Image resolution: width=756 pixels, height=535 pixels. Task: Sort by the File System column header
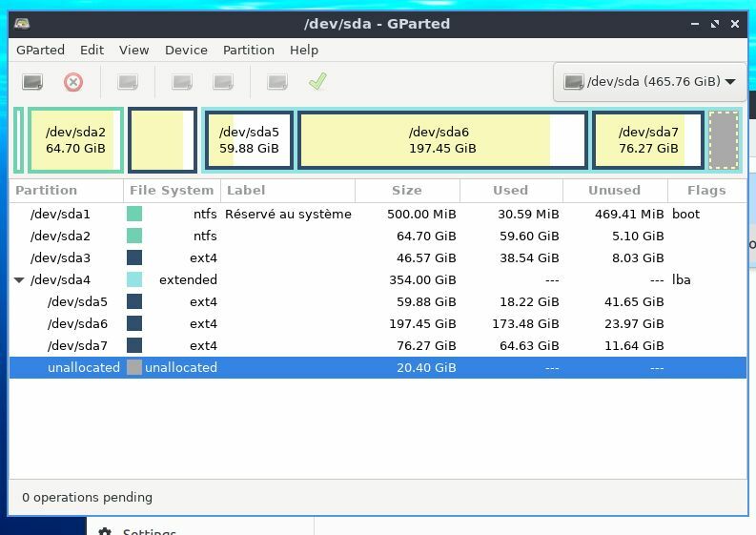coord(172,191)
